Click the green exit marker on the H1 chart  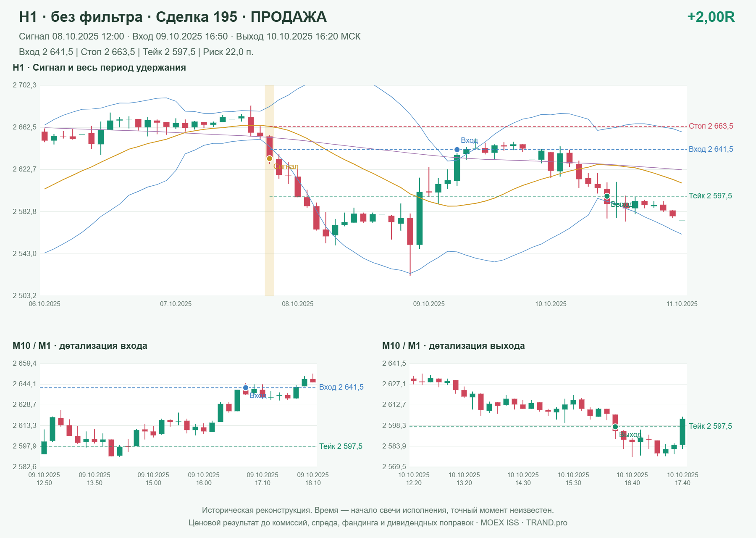coord(607,196)
